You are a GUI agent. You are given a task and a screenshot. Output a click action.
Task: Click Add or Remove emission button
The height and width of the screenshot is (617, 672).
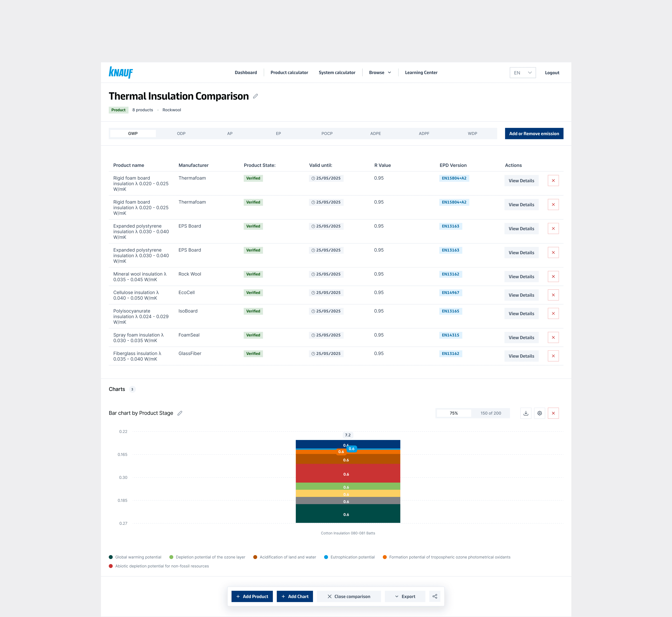click(x=534, y=133)
